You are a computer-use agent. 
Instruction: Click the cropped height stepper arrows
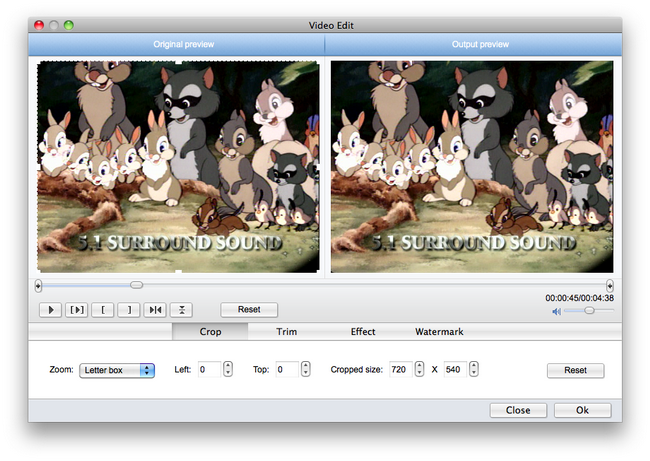(x=474, y=369)
